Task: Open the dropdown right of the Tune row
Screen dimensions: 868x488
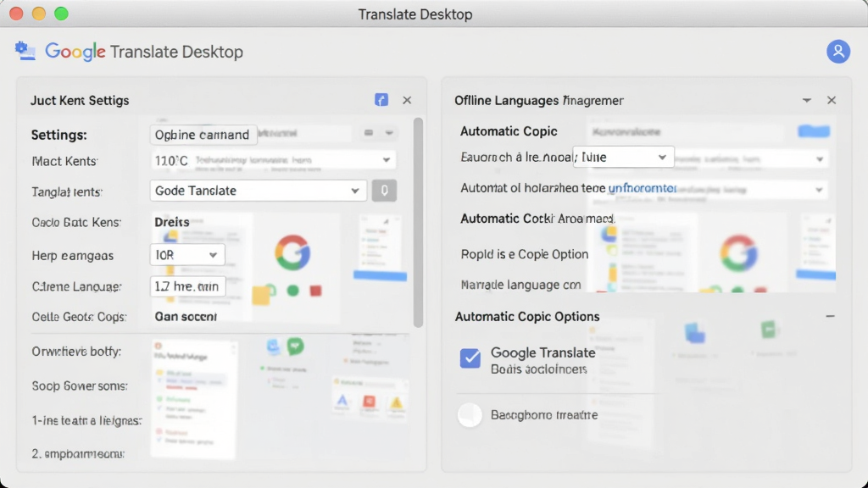Action: [x=820, y=159]
